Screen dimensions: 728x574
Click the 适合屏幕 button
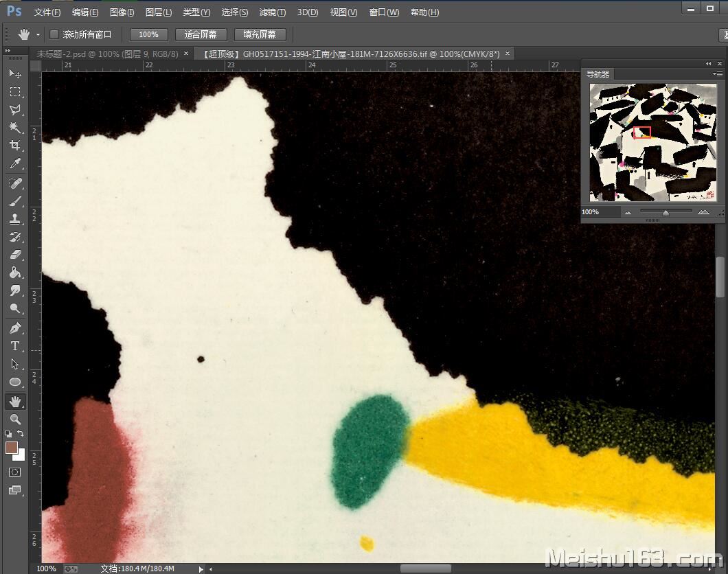[x=201, y=35]
